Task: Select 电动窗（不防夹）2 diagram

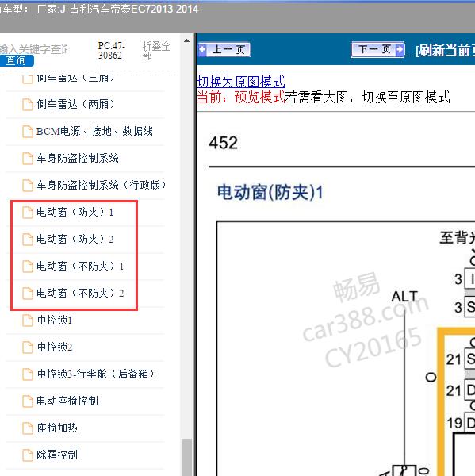Action: [x=80, y=293]
